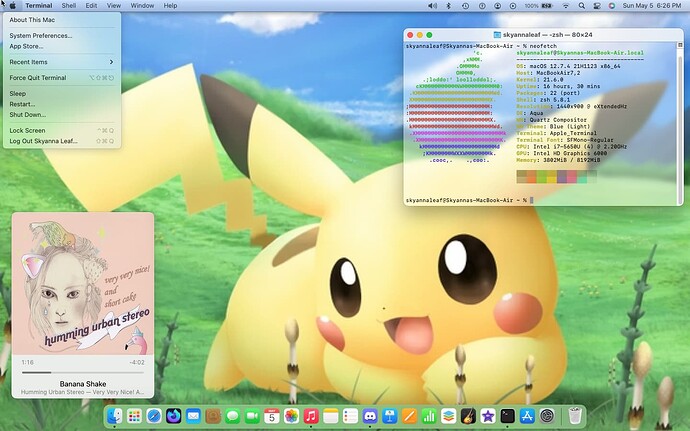Launch the Firefox browser in Dock
Screen dimensions: 690x431
(x=173, y=416)
